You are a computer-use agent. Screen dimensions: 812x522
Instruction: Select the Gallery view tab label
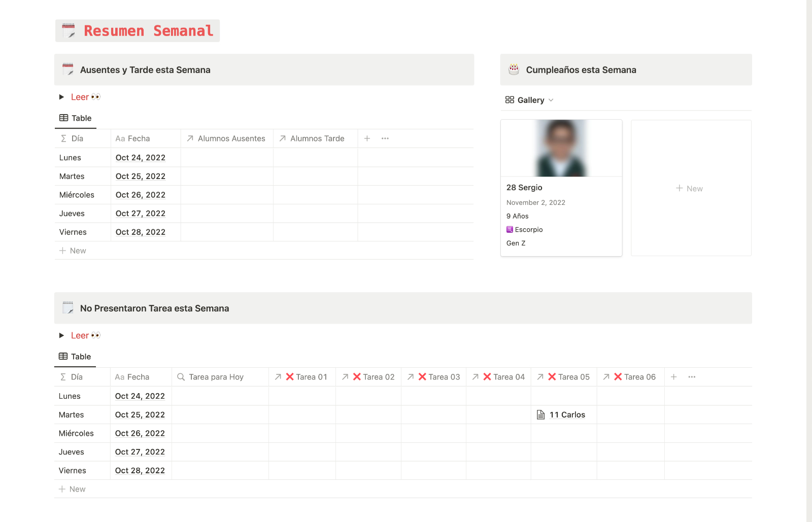531,100
